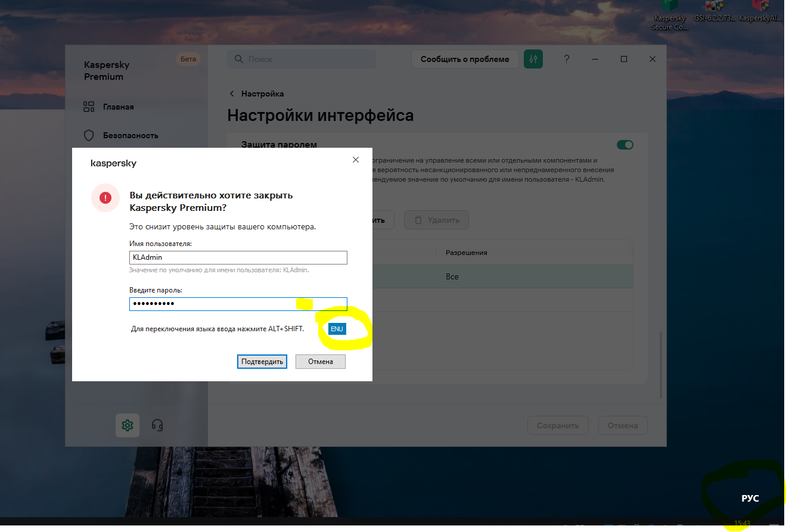The image size is (786, 532).
Task: Click Отмена in the settings window
Action: (x=623, y=425)
